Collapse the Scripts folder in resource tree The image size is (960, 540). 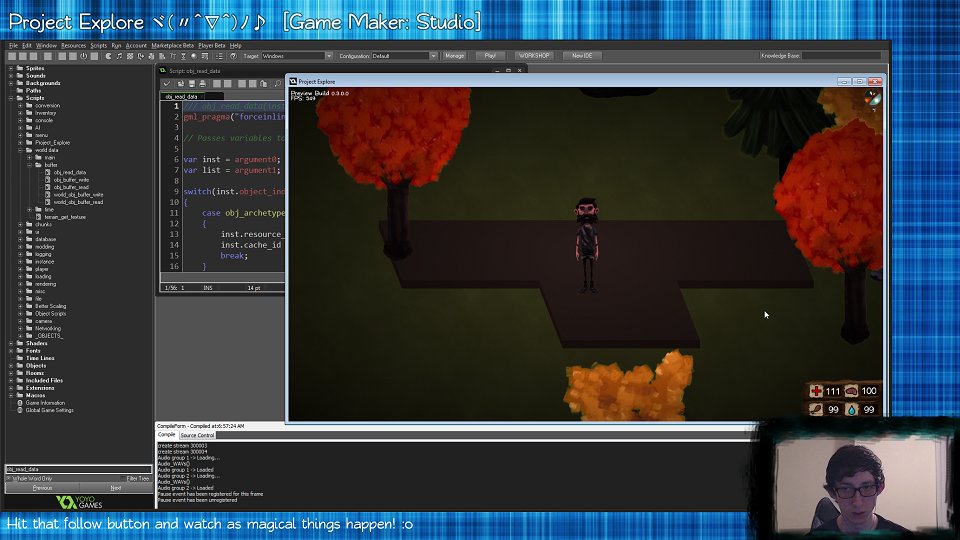[10, 98]
